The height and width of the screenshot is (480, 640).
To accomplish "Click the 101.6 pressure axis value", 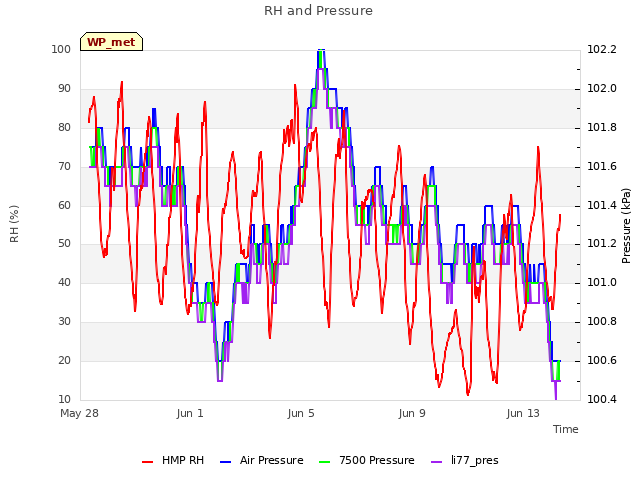I will (x=602, y=167).
